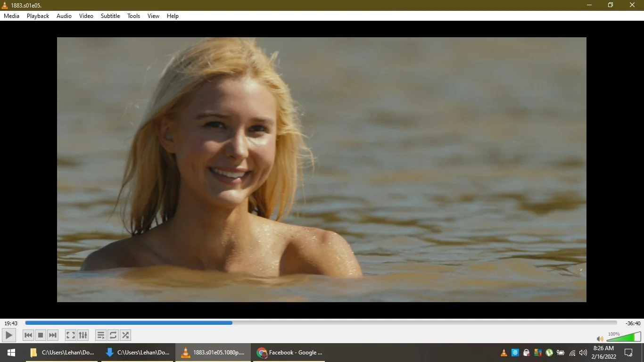Skip to the next media item

pyautogui.click(x=53, y=335)
